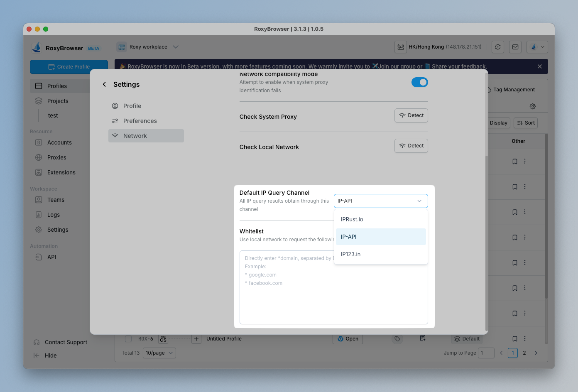Open more options for ROX-6 row

pyautogui.click(x=525, y=338)
